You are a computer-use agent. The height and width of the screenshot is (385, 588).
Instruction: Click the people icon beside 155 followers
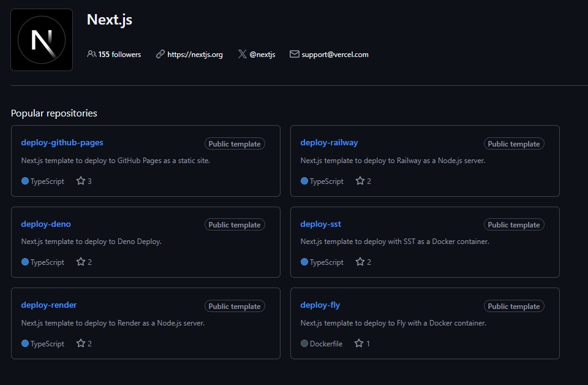click(x=91, y=54)
